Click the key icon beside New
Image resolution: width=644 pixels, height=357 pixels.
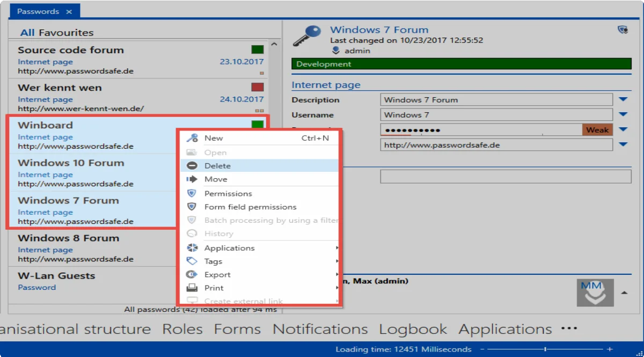[192, 138]
